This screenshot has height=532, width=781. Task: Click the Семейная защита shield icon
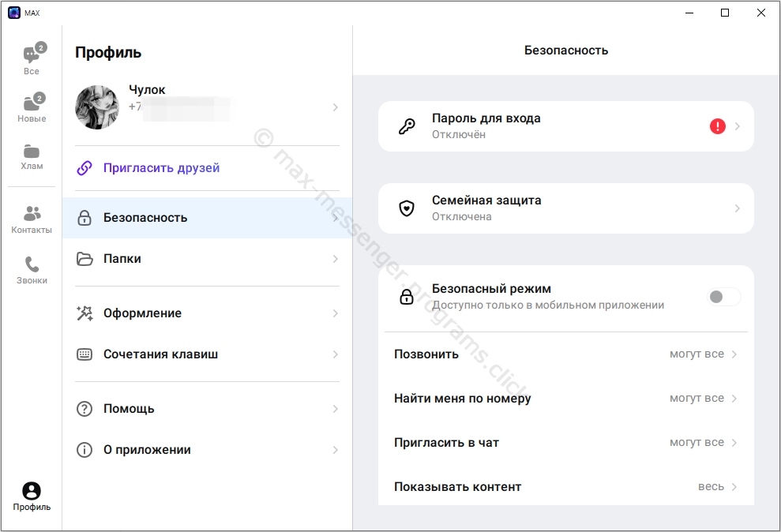tap(407, 208)
